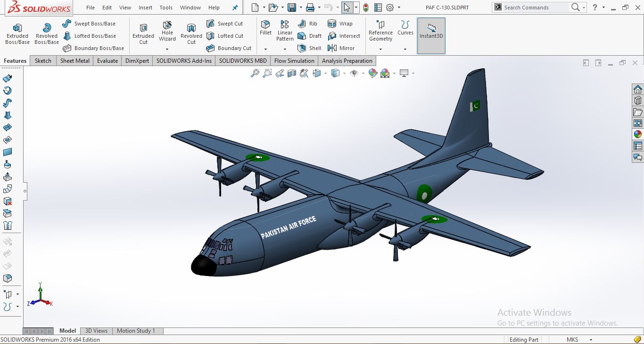Select the Intersect tool
Image resolution: width=644 pixels, height=344 pixels.
[x=344, y=36]
